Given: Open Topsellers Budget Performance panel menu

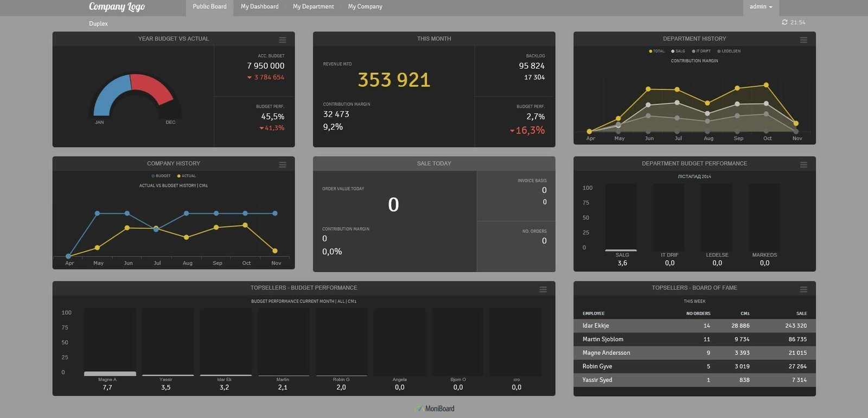Looking at the screenshot, I should (542, 290).
